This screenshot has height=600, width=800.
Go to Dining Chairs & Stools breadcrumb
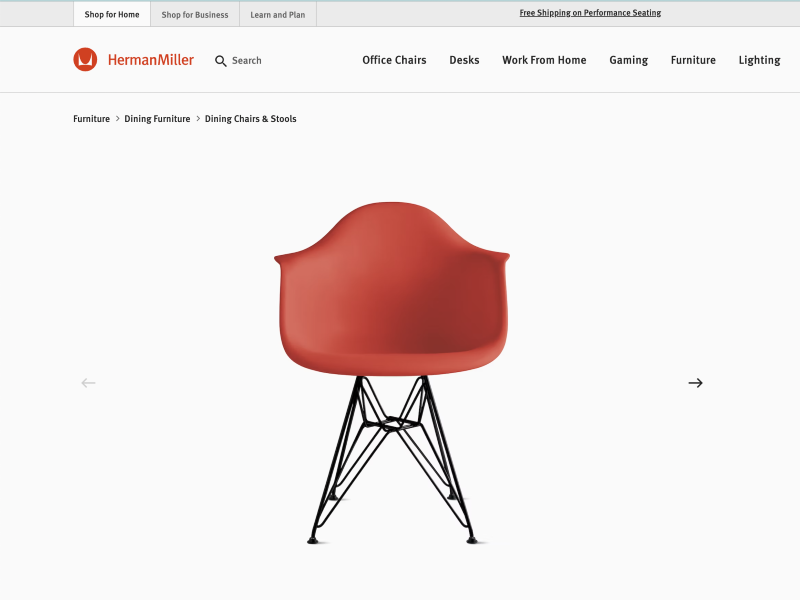251,119
